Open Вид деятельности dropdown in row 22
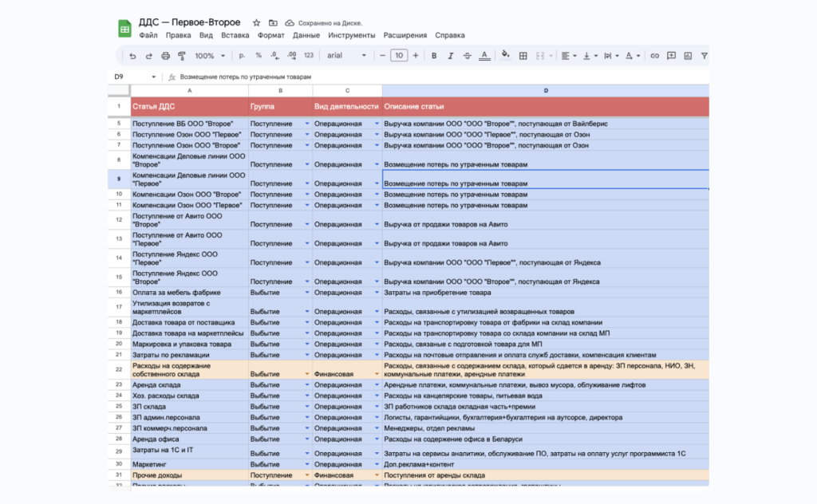 (x=377, y=374)
